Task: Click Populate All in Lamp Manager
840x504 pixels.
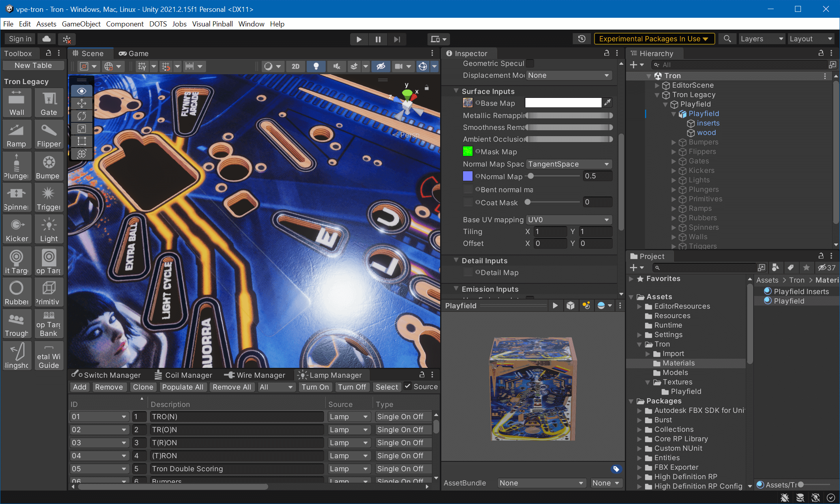Action: coord(183,387)
